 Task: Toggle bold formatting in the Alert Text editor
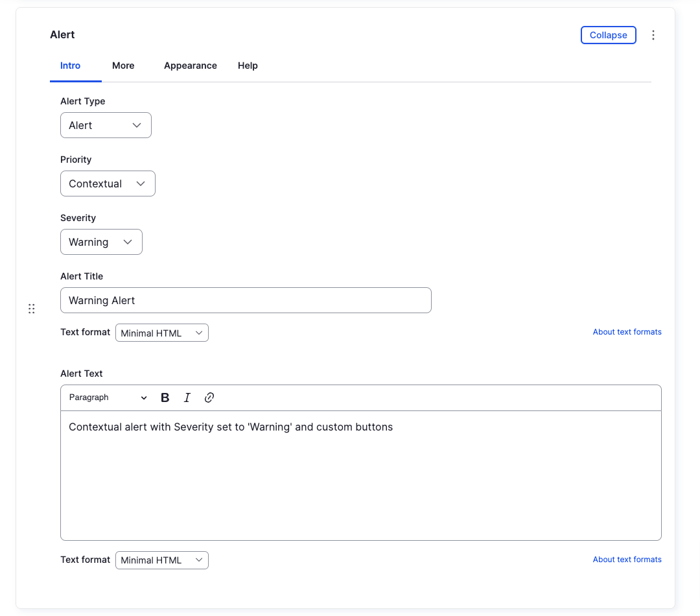click(165, 397)
